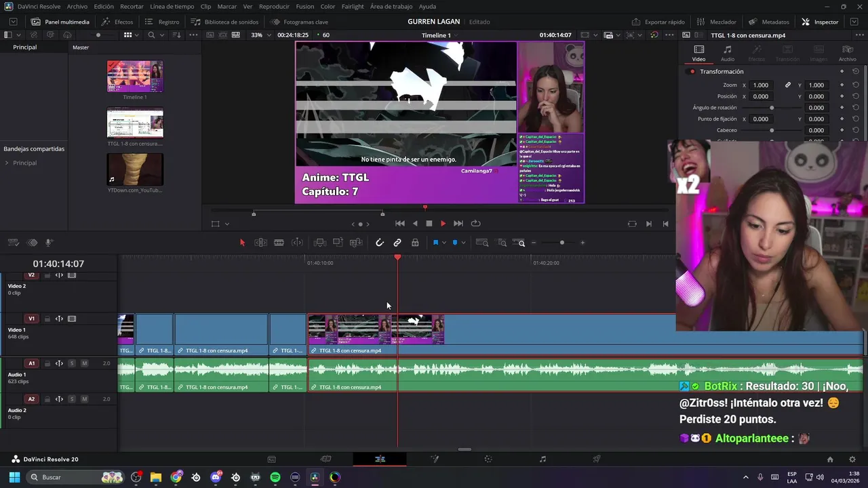The height and width of the screenshot is (488, 868).
Task: Play the timeline forward
Action: pyautogui.click(x=443, y=224)
